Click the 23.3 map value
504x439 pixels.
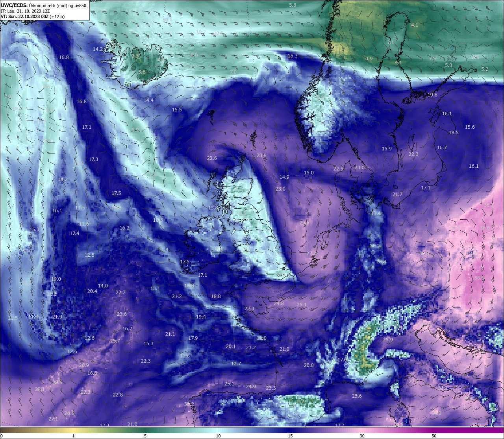tap(271, 388)
